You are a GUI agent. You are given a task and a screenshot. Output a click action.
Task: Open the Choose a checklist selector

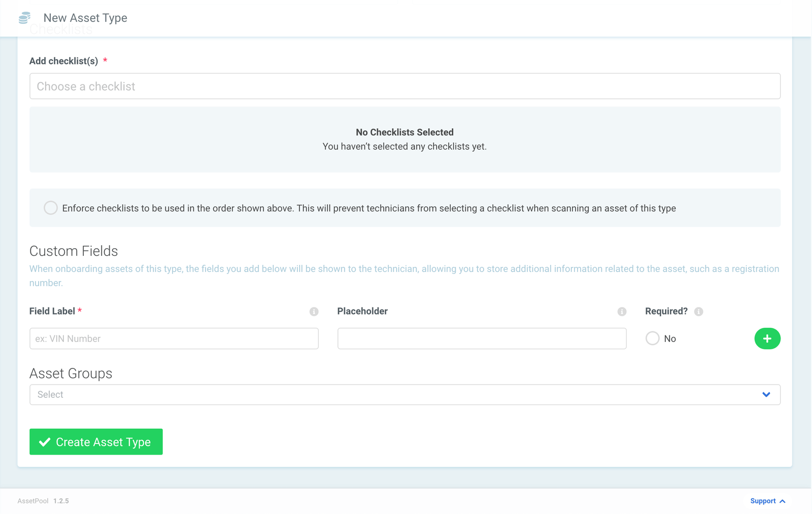(405, 86)
